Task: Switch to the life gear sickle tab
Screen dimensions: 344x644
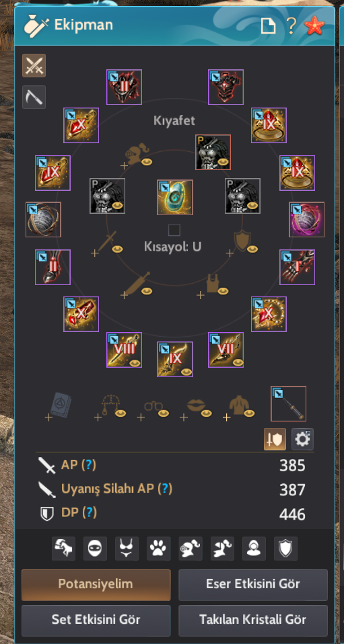Action: coord(34,97)
